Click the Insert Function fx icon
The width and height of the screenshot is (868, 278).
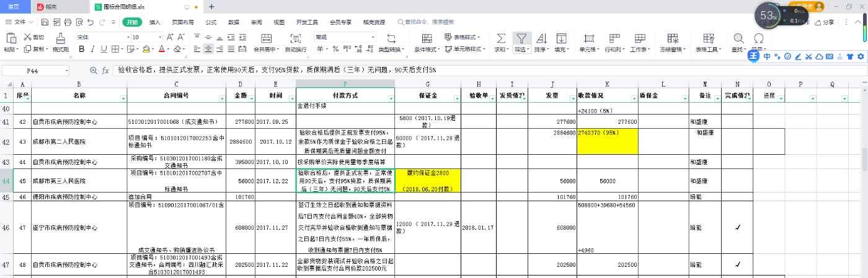click(105, 71)
